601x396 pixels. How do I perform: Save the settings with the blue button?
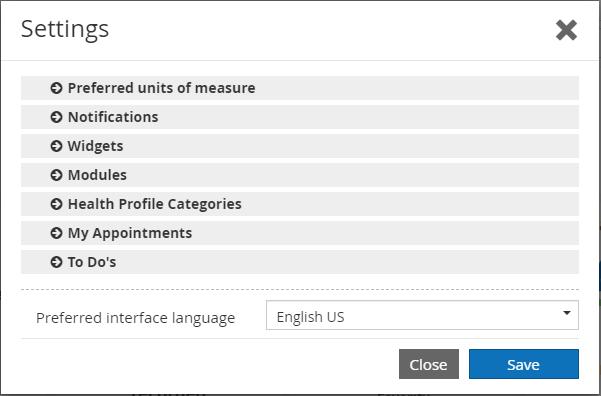coord(524,364)
